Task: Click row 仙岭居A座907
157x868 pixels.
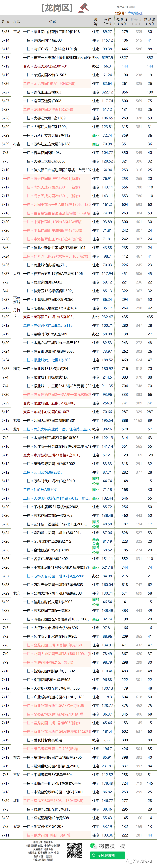Action: click(78, 490)
